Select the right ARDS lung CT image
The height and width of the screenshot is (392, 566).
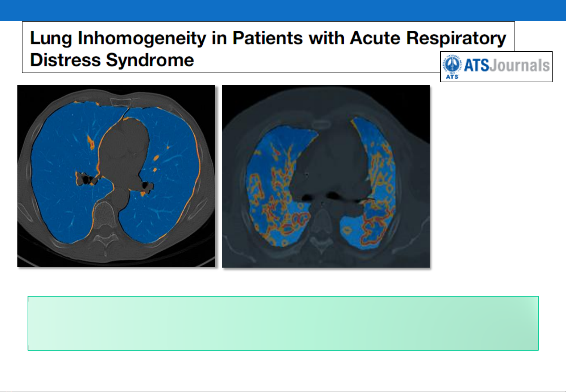326,176
